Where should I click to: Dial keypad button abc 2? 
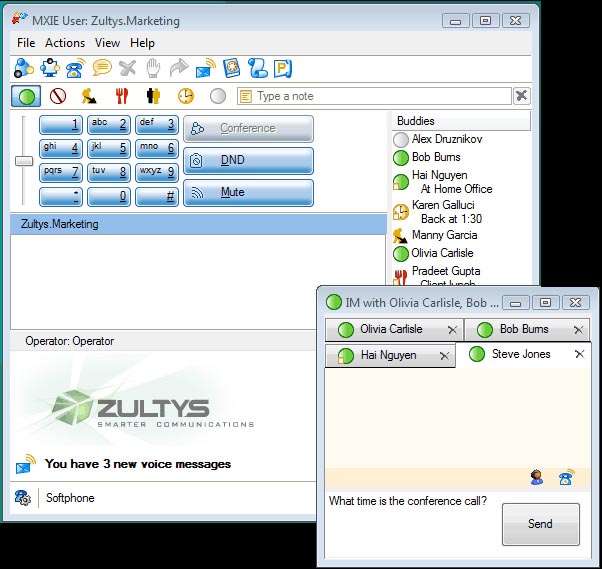[109, 125]
